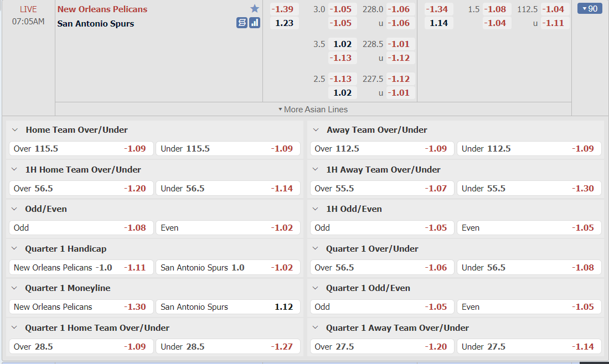Choose 1H Away Team Under 55.5

529,189
